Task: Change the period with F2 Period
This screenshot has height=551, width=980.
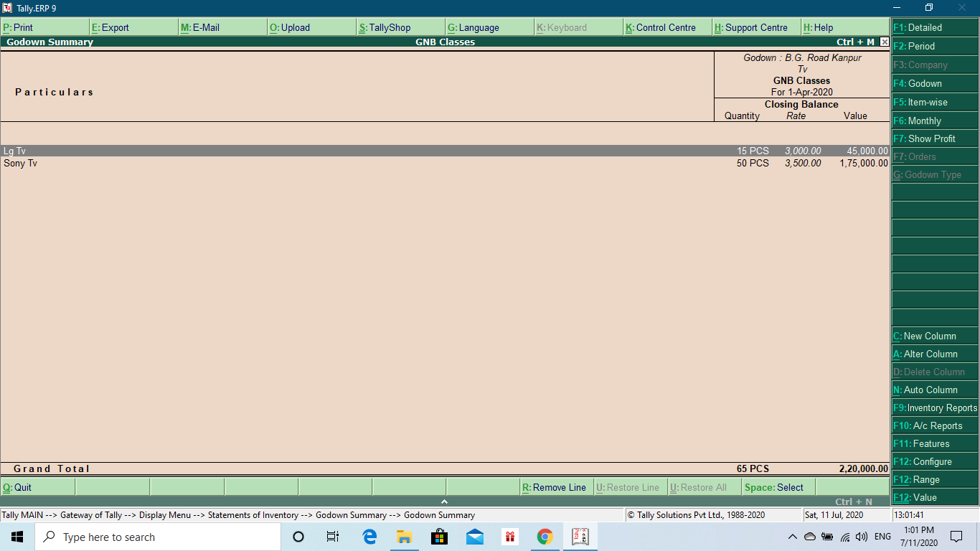Action: click(935, 46)
